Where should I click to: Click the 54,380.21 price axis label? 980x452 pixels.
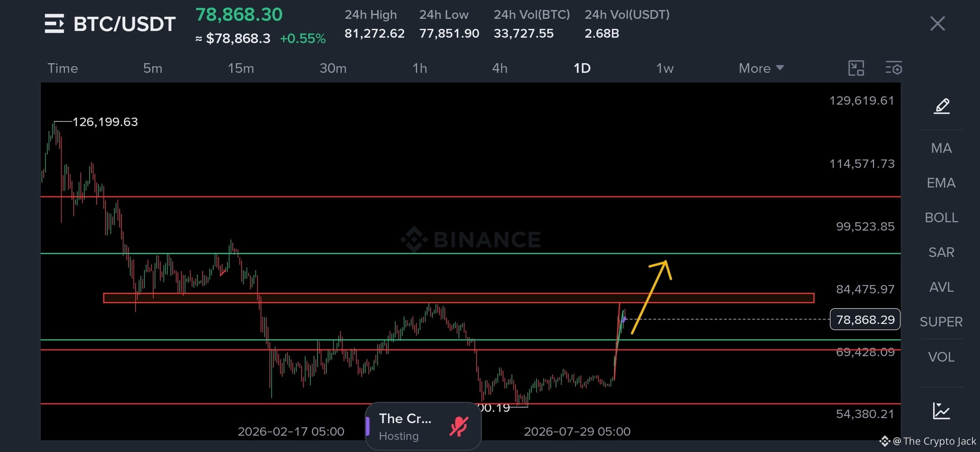[x=865, y=414]
